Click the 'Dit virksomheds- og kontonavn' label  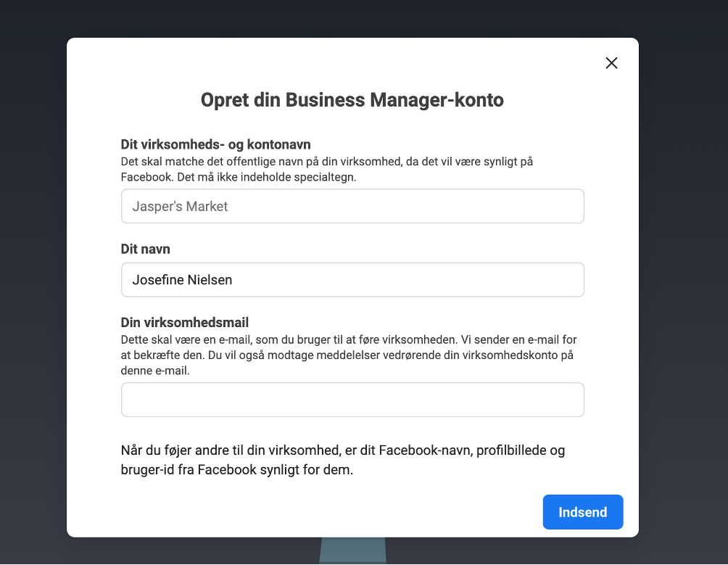[x=215, y=144]
